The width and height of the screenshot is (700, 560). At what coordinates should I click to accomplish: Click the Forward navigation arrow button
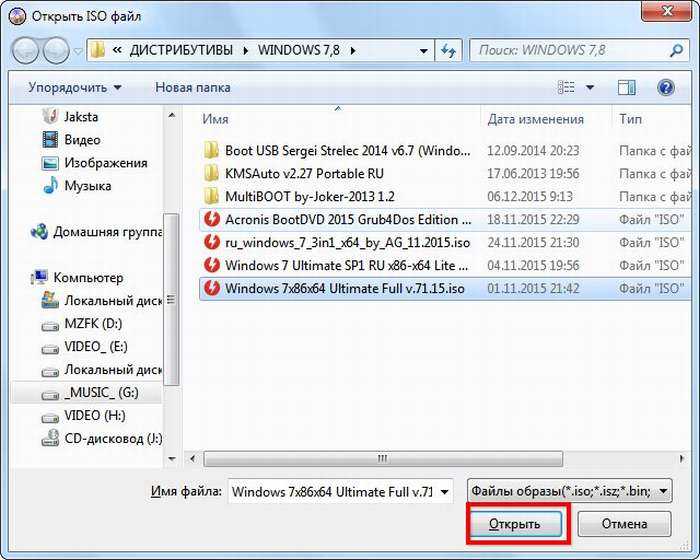tap(56, 50)
